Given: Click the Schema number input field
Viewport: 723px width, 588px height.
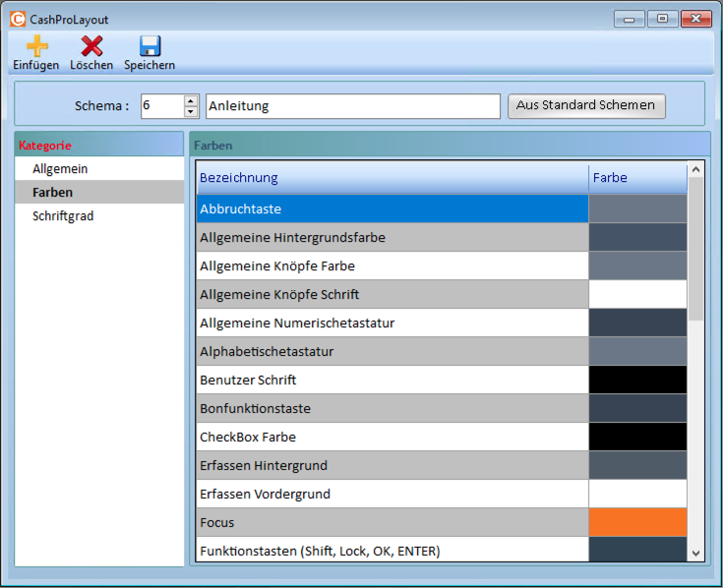Looking at the screenshot, I should (x=161, y=106).
